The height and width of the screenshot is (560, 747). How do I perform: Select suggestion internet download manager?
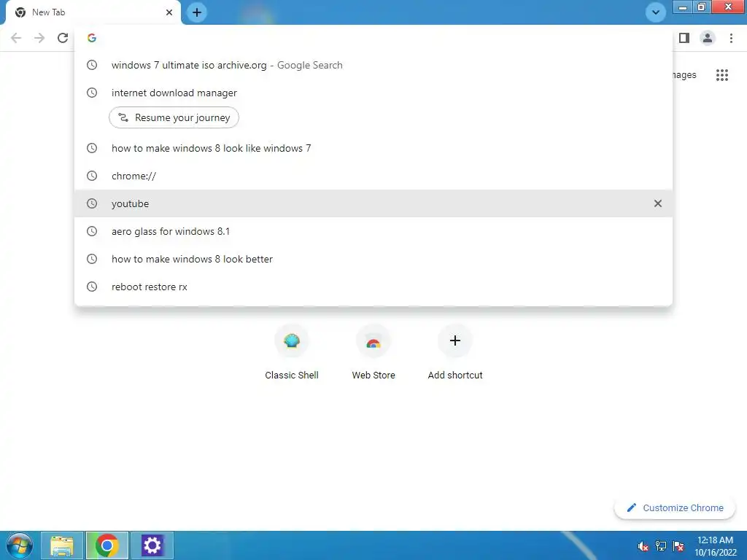[x=373, y=93]
